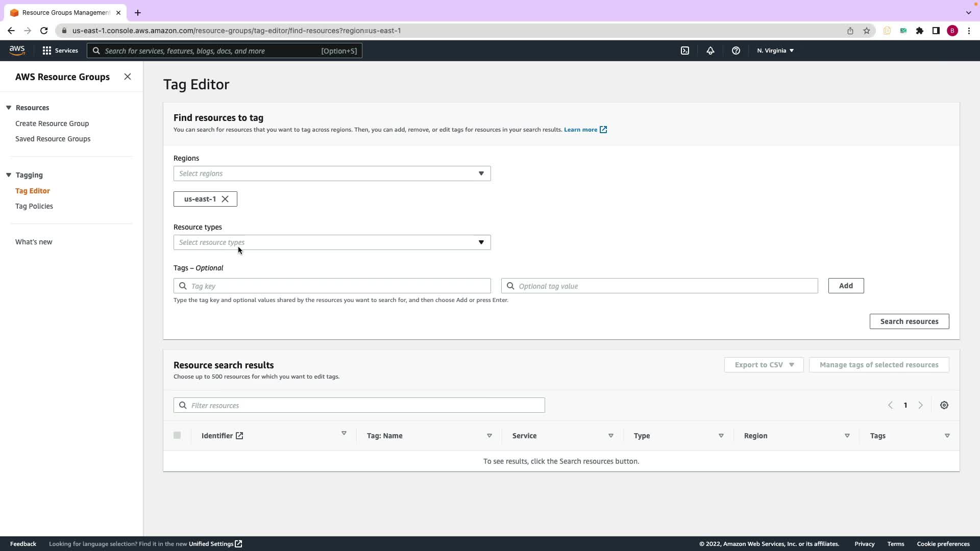Select all resources header checkbox
The height and width of the screenshot is (551, 980).
(x=177, y=435)
